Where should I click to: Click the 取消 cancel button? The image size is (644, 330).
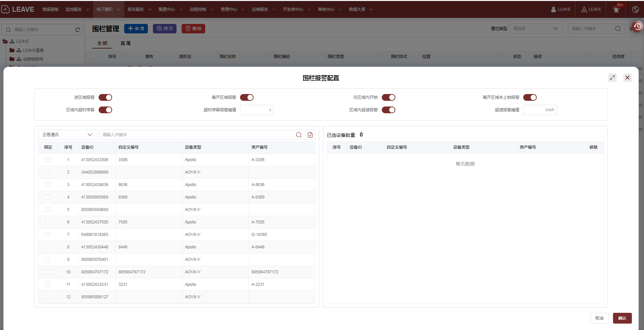599,318
